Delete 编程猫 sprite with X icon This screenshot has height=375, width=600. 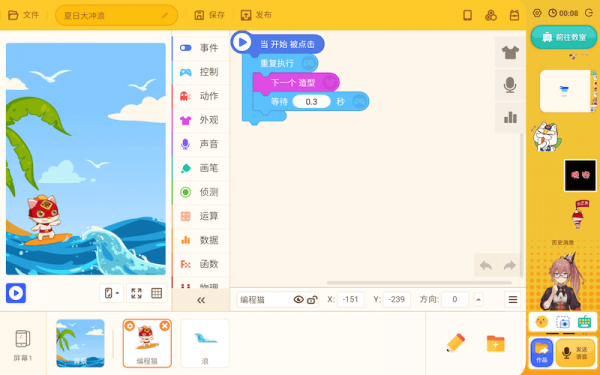165,326
